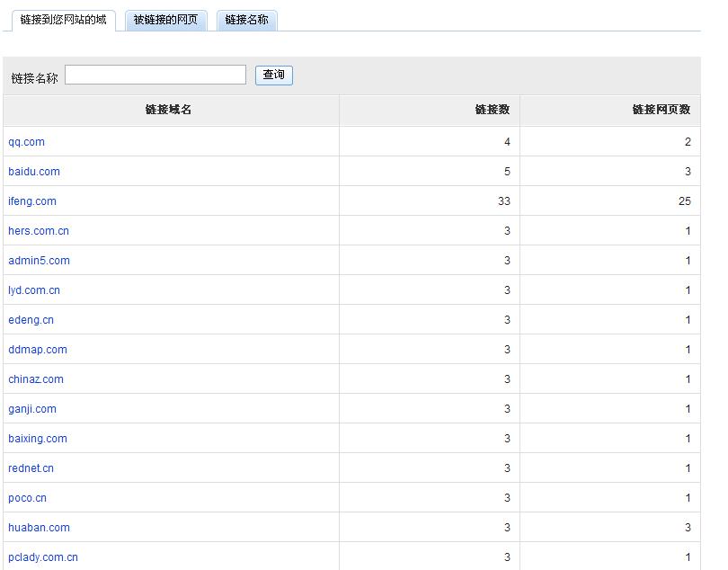Click the ifeng.com link

[x=32, y=201]
